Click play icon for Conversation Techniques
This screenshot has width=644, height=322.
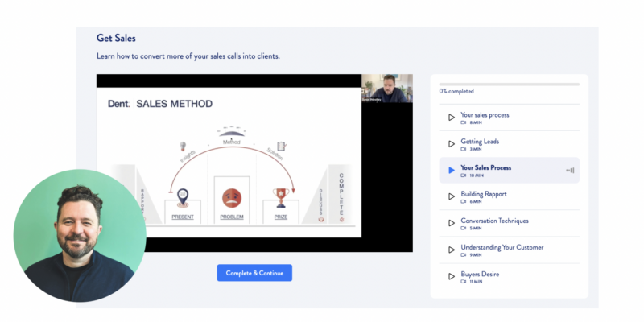click(452, 224)
